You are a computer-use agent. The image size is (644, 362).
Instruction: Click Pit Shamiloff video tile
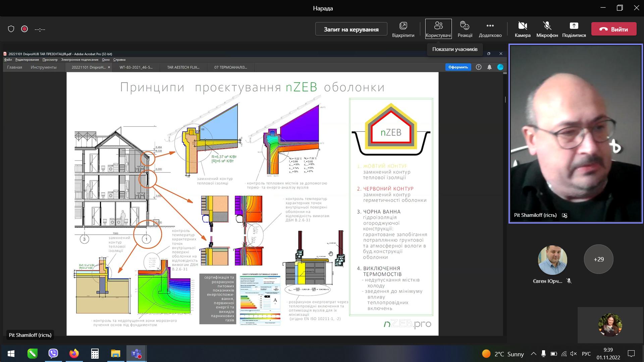(576, 133)
